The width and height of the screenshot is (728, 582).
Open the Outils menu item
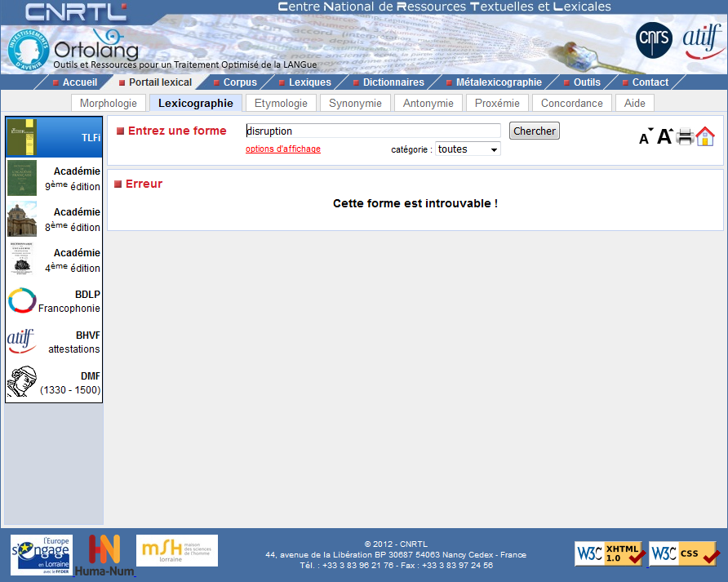pyautogui.click(x=587, y=82)
